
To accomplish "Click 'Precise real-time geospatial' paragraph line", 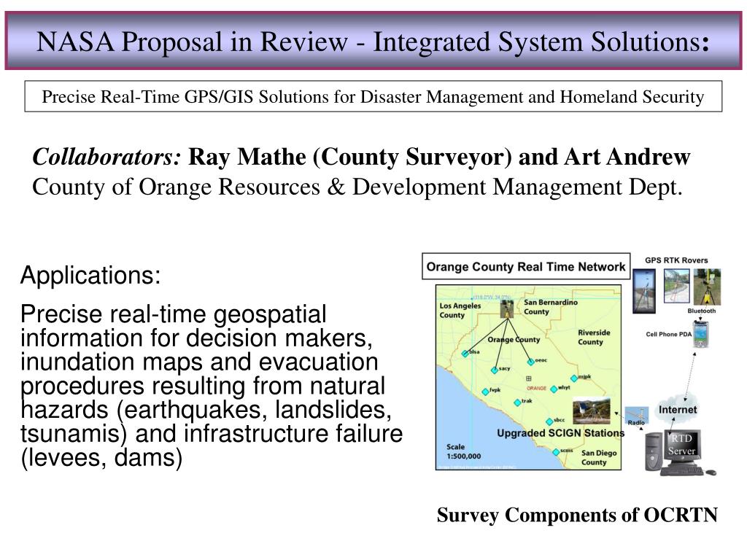I will click(x=174, y=314).
